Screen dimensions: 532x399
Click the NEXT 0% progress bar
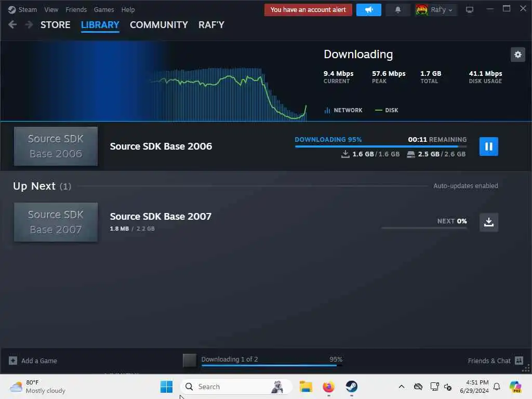[424, 228]
